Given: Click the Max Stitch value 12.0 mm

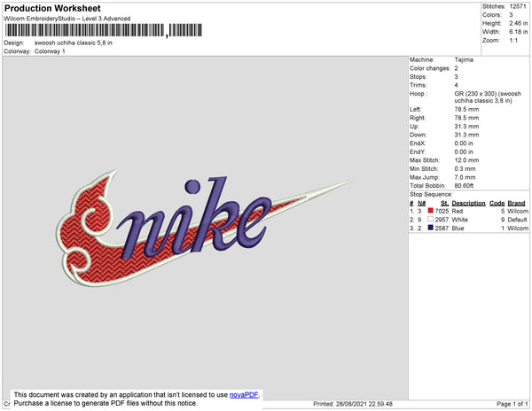Looking at the screenshot, I should pos(466,160).
